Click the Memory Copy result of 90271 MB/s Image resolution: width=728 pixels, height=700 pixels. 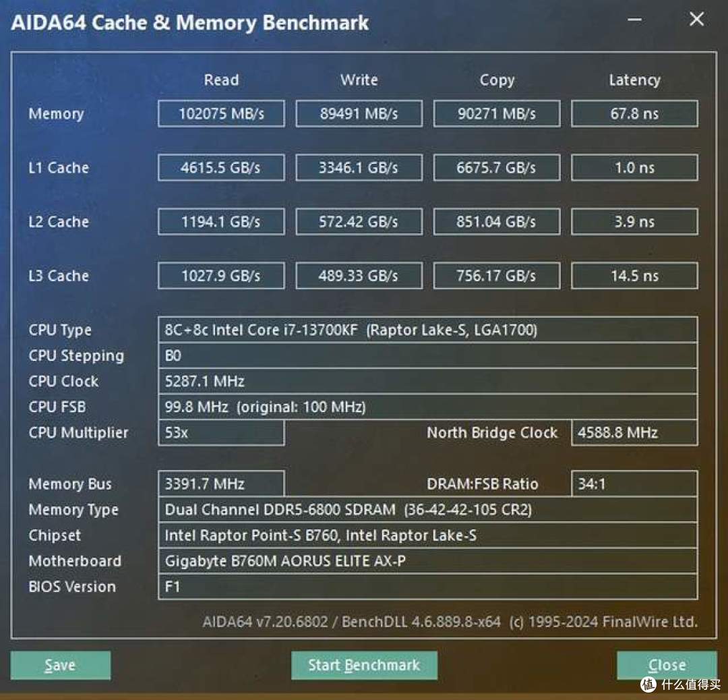point(497,113)
